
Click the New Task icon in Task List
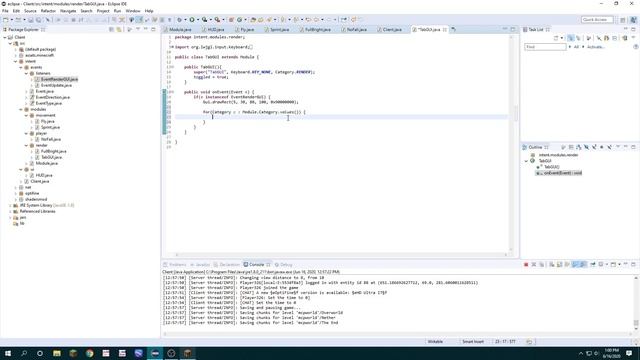coord(556,38)
